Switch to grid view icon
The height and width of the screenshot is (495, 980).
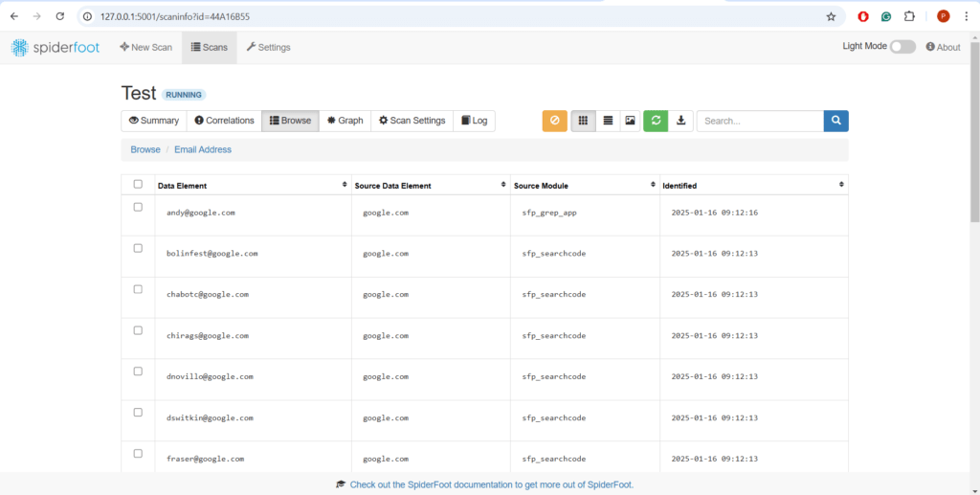coord(583,121)
